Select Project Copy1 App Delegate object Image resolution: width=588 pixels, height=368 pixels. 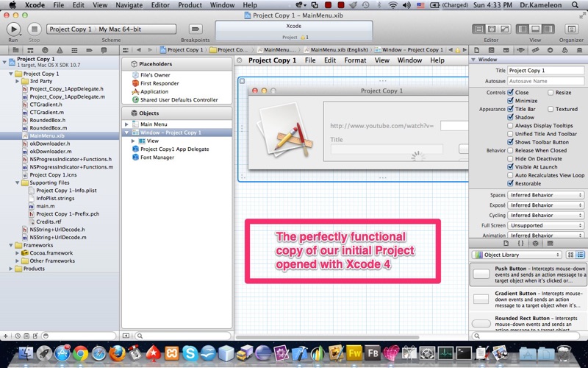click(174, 149)
